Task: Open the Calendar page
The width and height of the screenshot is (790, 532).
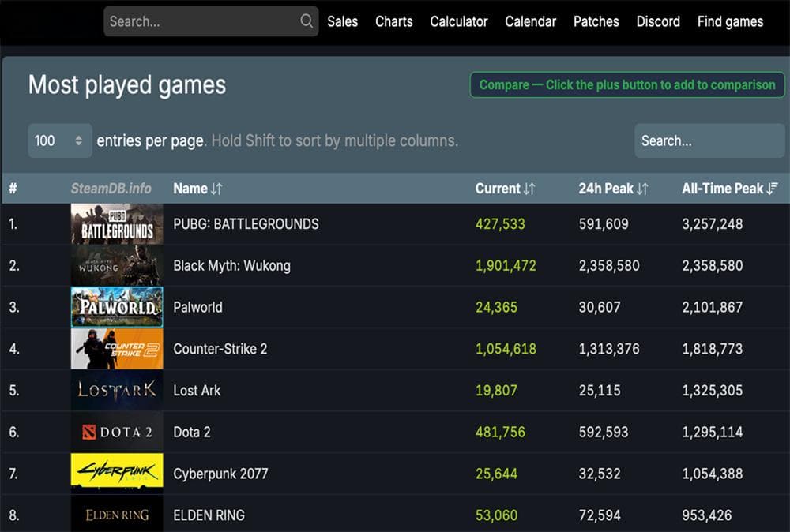Action: pyautogui.click(x=531, y=21)
